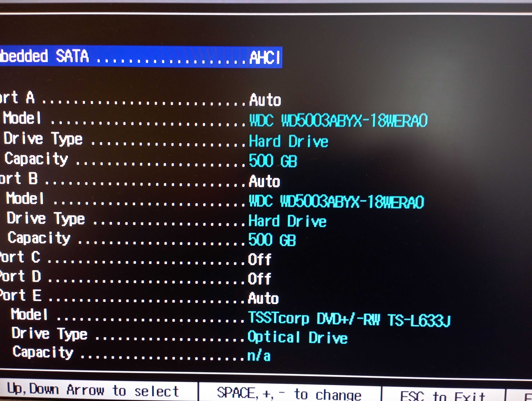Click Port E n/a capacity value
Screen dimensions: 532x401
tap(259, 356)
